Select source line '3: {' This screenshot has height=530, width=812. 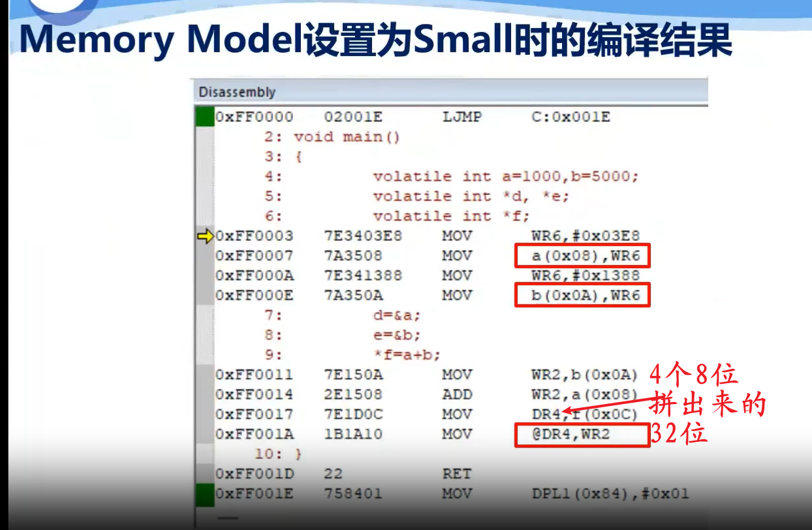283,157
